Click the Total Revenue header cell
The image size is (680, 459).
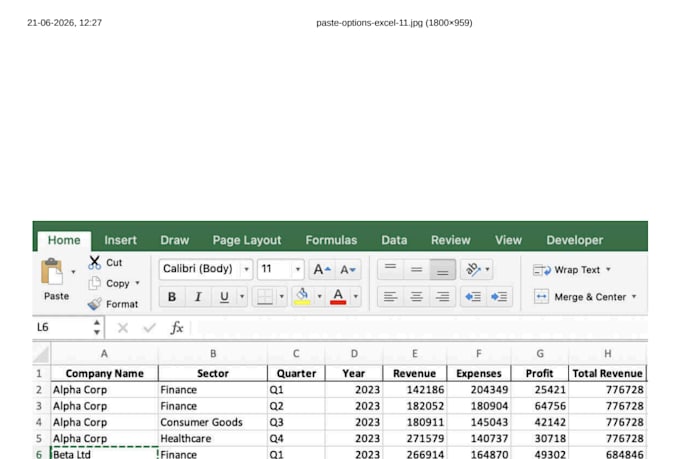[x=608, y=374]
